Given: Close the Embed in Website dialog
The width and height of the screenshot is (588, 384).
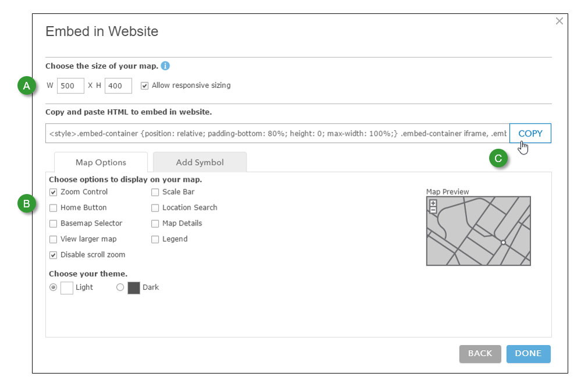Looking at the screenshot, I should tap(560, 21).
